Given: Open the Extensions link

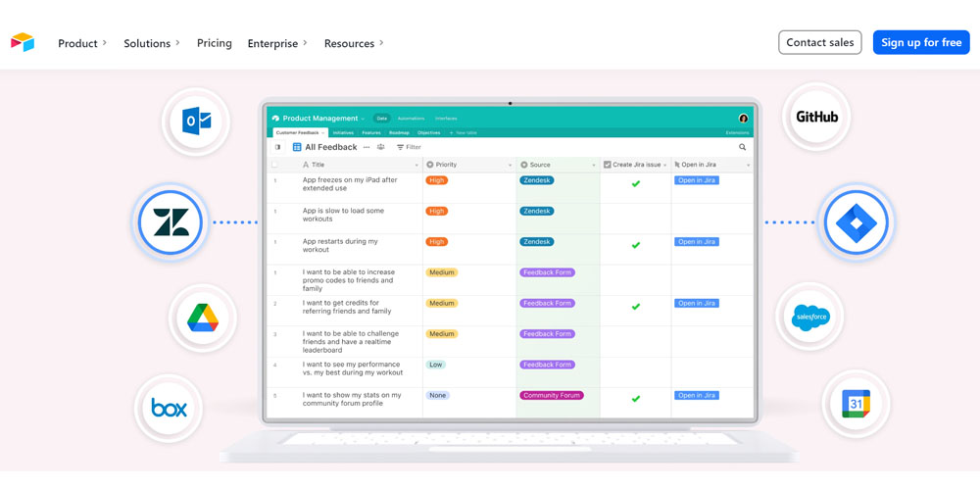Looking at the screenshot, I should (x=737, y=132).
